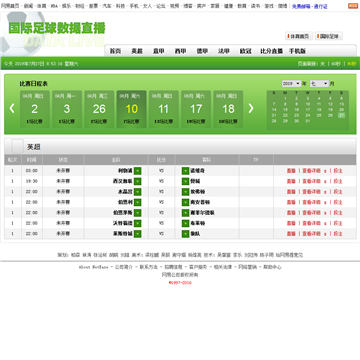Screen dimensions: 360x360
Task: Click green icon beside away team 诺维奇
Action: click(x=185, y=171)
